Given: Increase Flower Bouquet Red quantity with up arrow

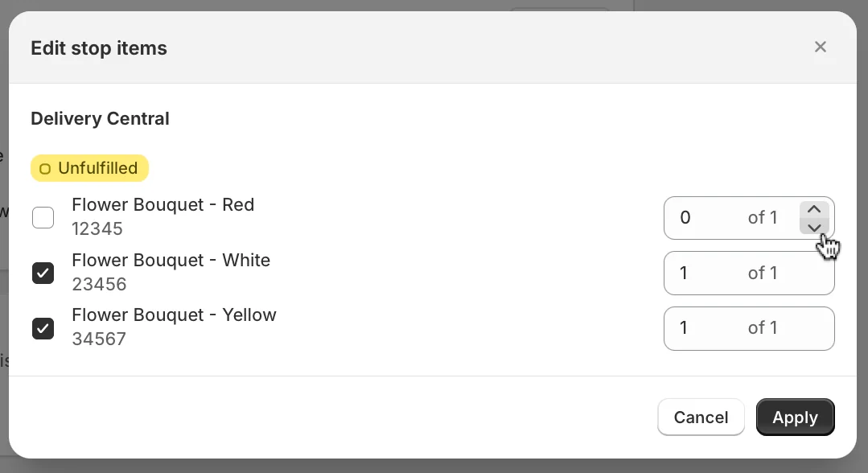Looking at the screenshot, I should tap(814, 209).
